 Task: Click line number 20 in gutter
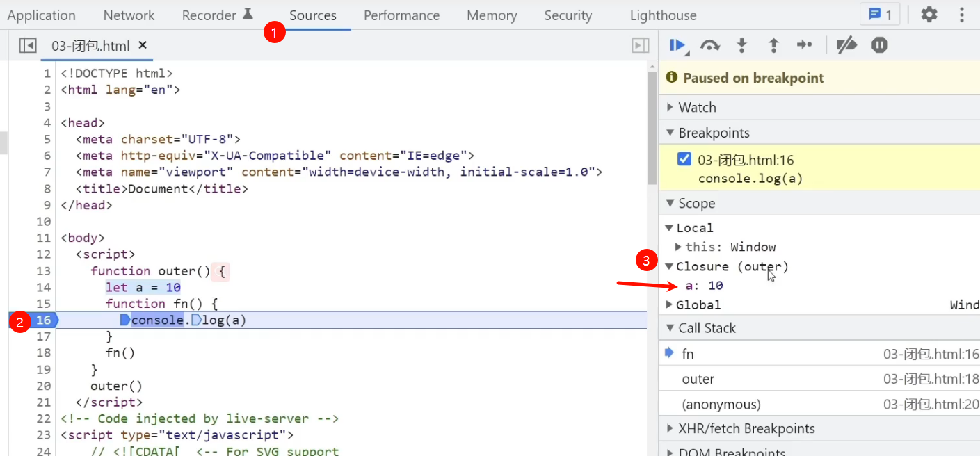click(43, 386)
